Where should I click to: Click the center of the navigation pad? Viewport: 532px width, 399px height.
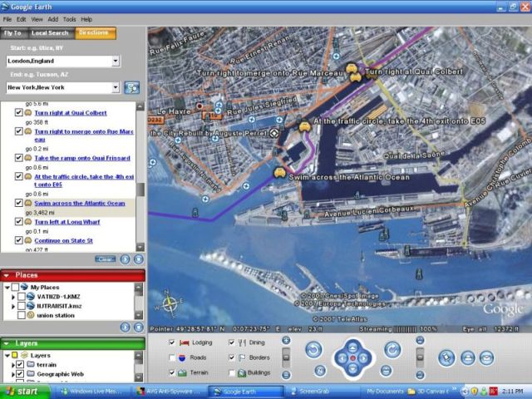pos(352,358)
